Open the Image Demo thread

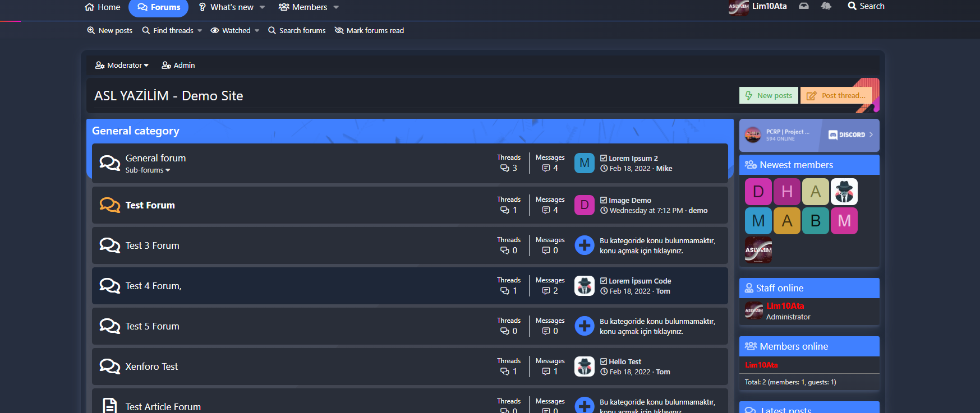tap(630, 200)
